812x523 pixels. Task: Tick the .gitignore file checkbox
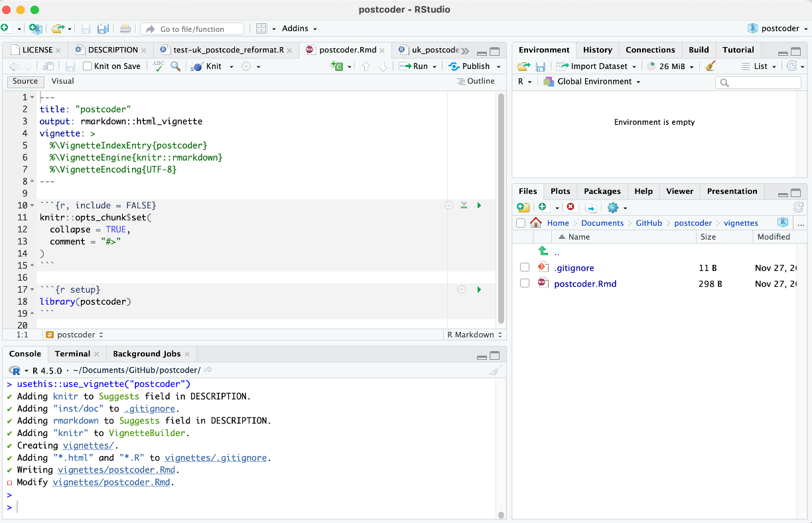[x=525, y=267]
